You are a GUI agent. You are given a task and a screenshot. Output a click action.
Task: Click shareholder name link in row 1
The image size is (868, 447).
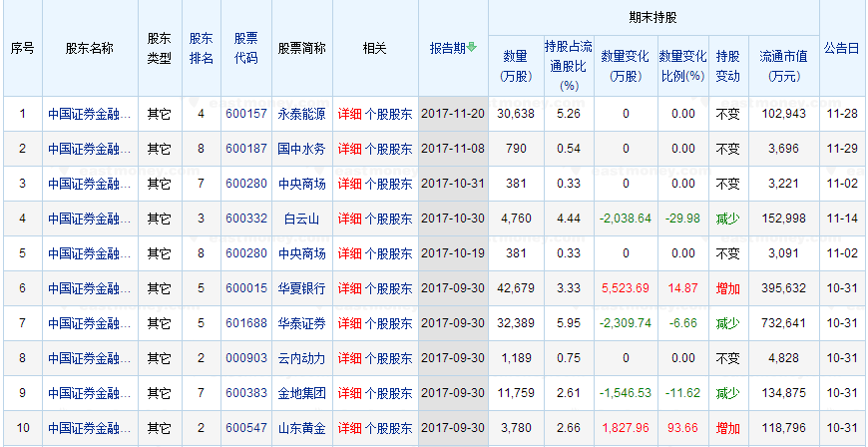click(x=90, y=114)
